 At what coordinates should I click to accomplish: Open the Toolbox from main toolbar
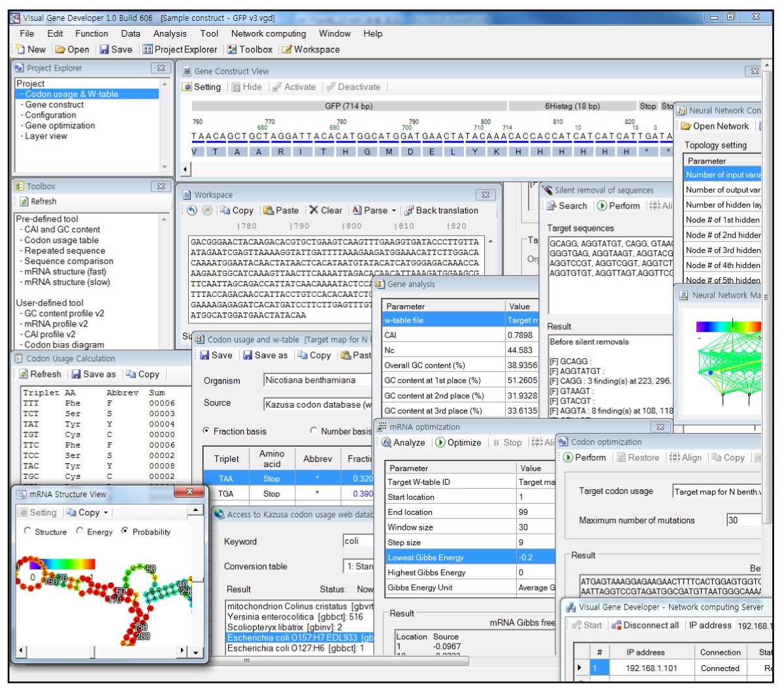(x=250, y=50)
